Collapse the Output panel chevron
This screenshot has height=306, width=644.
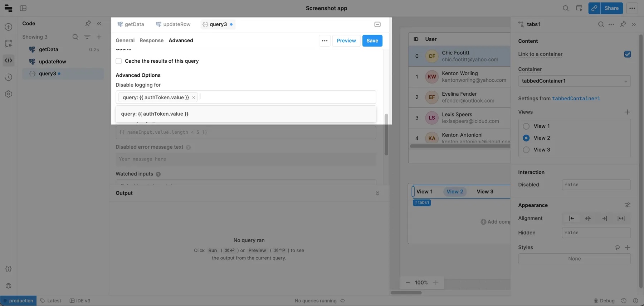[x=377, y=193]
